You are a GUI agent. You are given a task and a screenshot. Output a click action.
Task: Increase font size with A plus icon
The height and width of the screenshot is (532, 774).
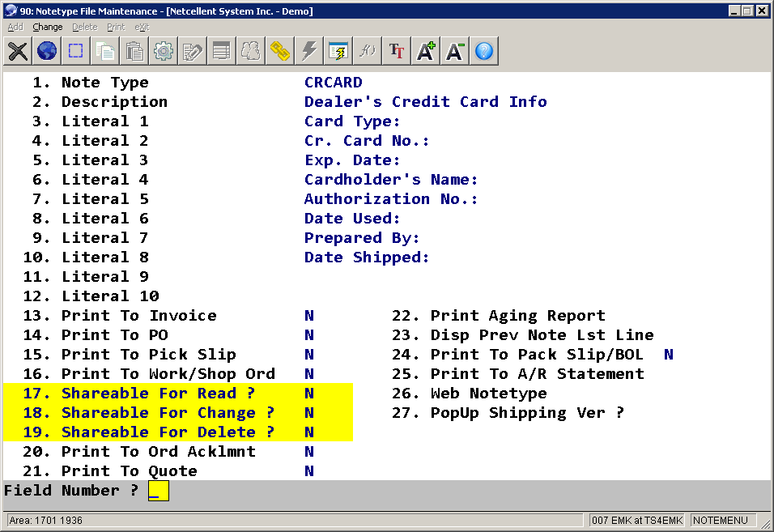coord(426,52)
